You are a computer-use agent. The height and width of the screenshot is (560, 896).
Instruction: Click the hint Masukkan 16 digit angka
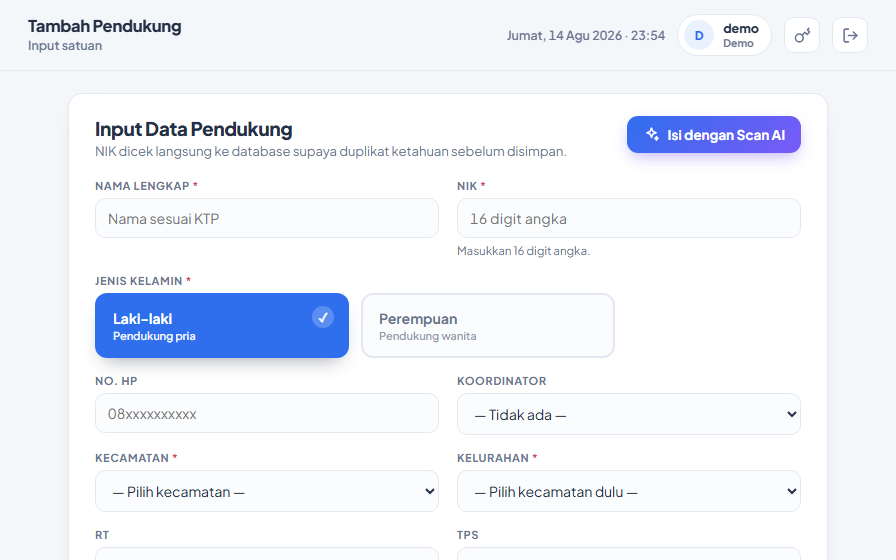(523, 251)
